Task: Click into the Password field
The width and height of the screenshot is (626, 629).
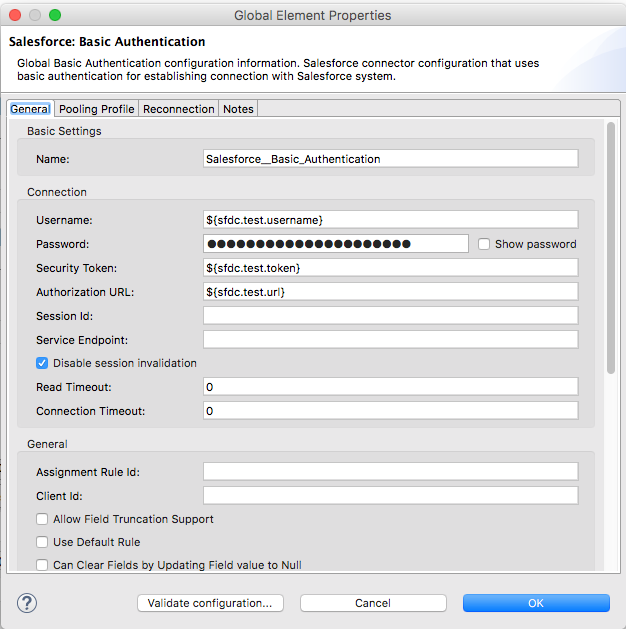Action: point(336,244)
